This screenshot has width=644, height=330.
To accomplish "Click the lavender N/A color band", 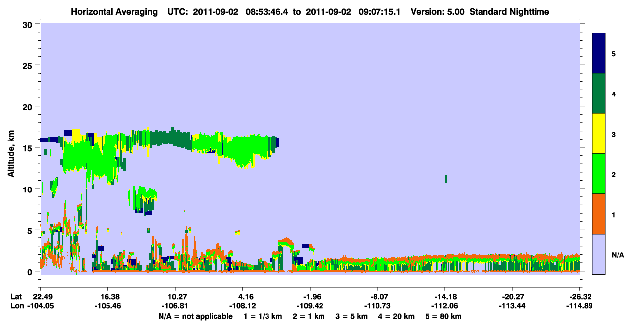I will coord(599,254).
